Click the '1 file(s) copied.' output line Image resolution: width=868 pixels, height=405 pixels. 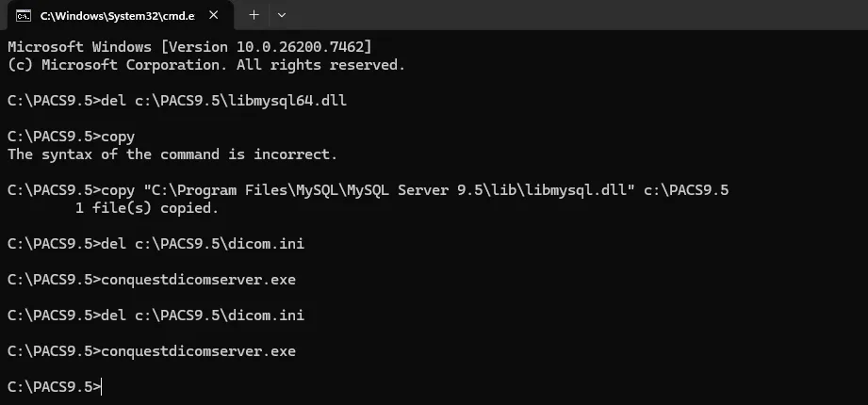[146, 208]
